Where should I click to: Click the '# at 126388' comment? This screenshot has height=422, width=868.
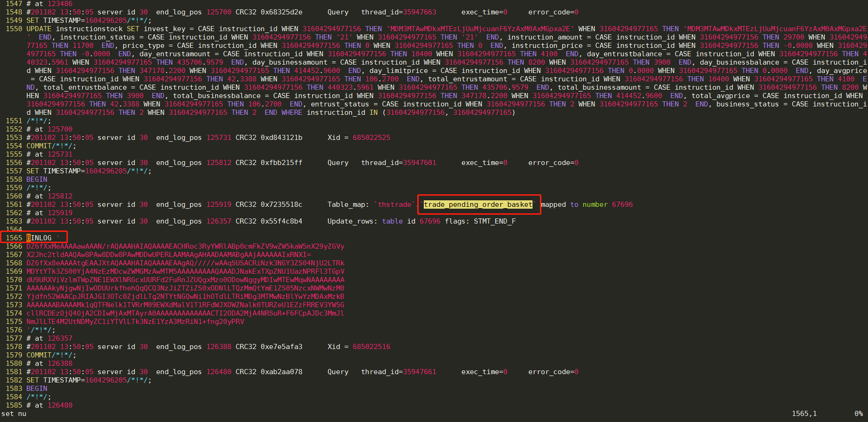click(x=49, y=363)
